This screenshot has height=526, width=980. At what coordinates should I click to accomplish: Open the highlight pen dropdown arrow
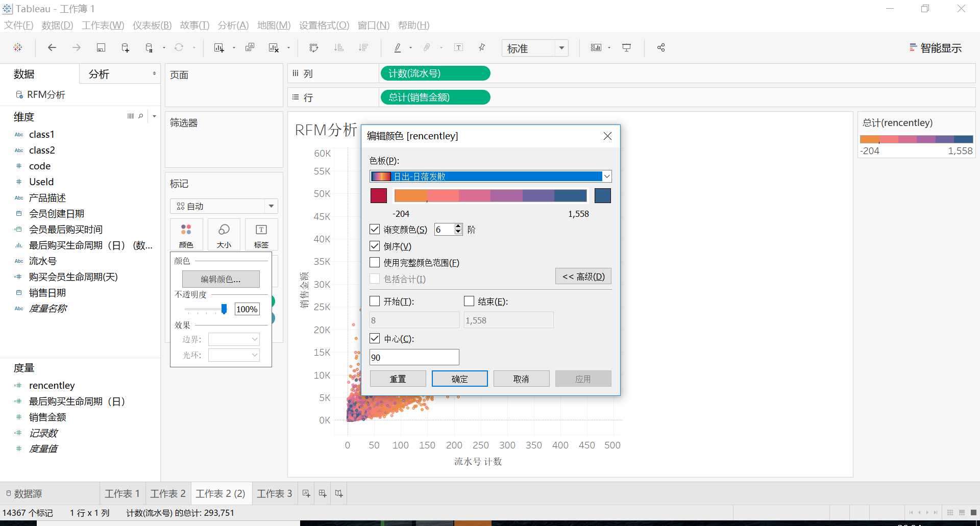410,47
